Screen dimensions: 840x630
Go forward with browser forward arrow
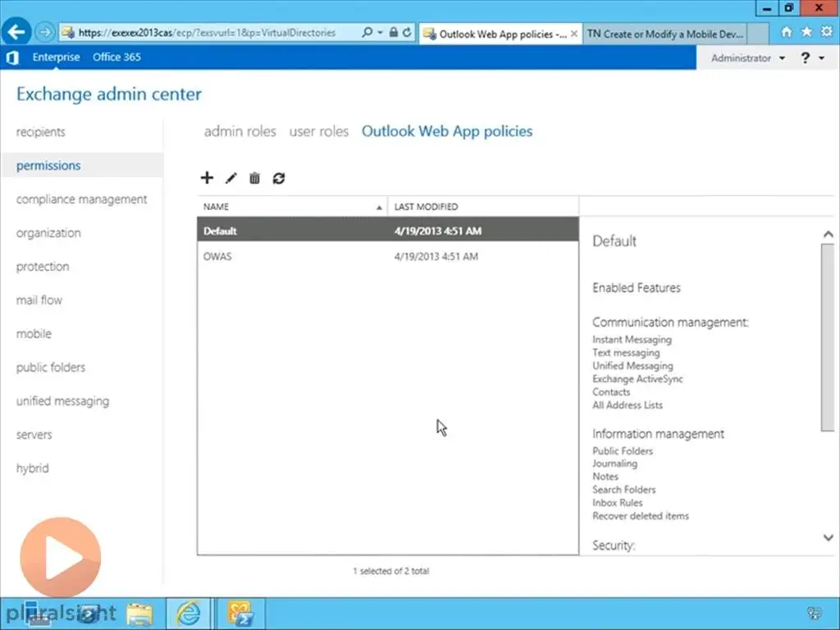tap(45, 32)
